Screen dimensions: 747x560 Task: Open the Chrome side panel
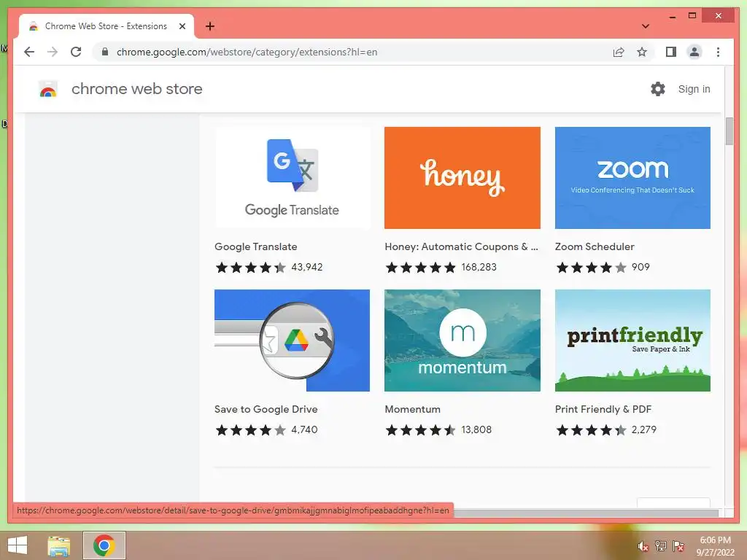(671, 52)
